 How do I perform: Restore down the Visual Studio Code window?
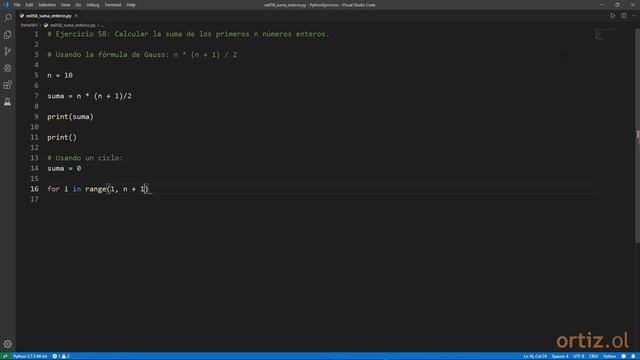pos(617,5)
